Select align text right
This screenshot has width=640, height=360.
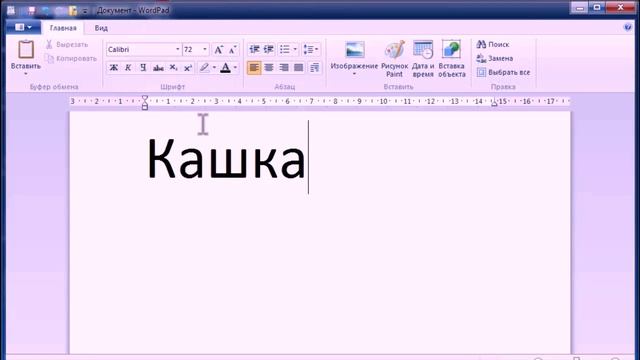click(284, 68)
